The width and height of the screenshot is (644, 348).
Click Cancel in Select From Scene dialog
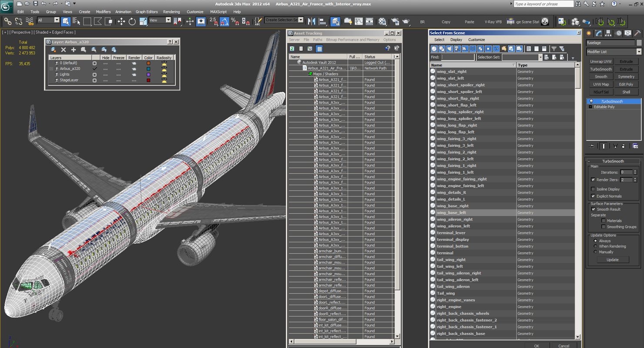click(x=563, y=346)
